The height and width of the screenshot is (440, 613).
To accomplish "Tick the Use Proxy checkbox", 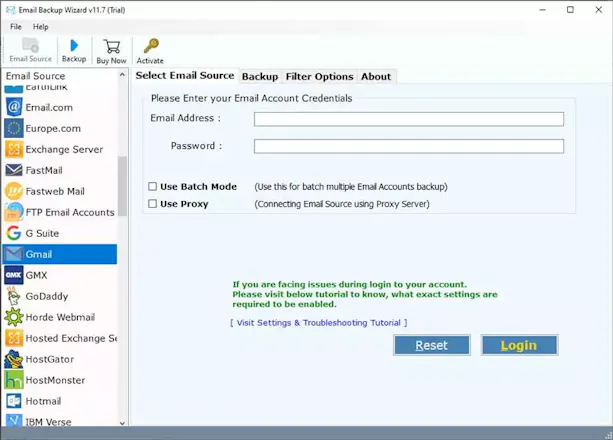I will pyautogui.click(x=152, y=204).
